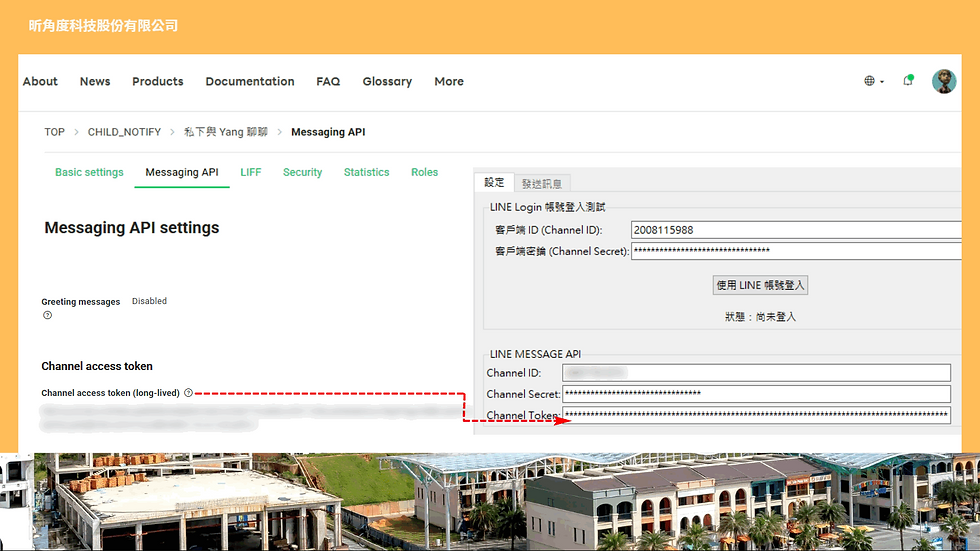This screenshot has height=551, width=980.
Task: Click the Channel access token heading
Action: (x=97, y=366)
